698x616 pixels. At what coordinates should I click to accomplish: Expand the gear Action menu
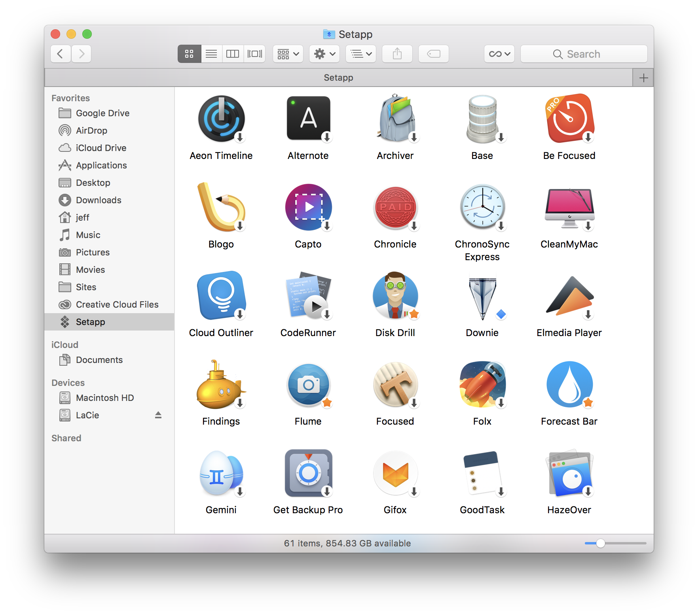tap(324, 54)
